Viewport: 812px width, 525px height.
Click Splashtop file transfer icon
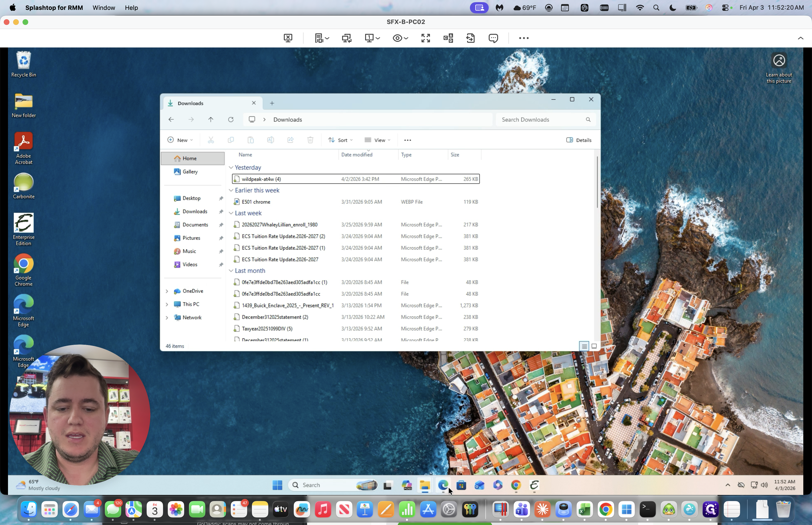(470, 38)
